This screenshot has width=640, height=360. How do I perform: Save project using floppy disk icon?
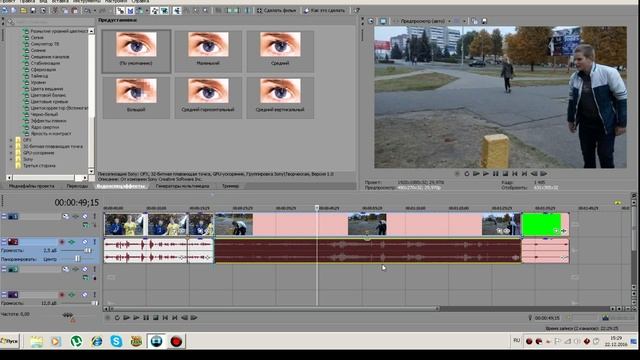pyautogui.click(x=33, y=10)
